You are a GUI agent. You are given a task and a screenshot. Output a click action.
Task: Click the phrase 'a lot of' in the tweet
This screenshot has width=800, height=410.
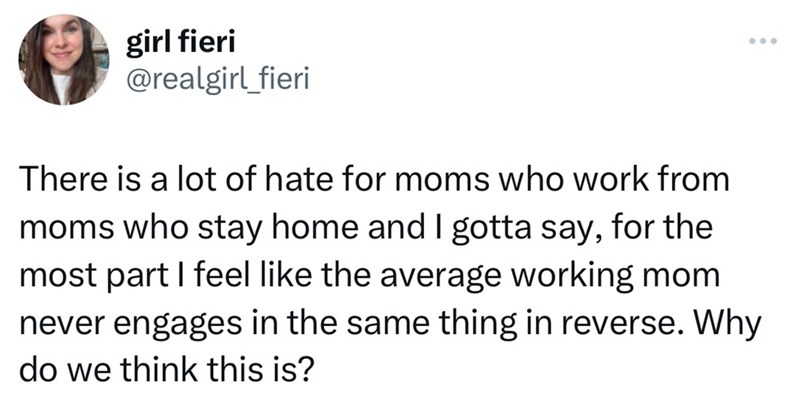pos(196,183)
